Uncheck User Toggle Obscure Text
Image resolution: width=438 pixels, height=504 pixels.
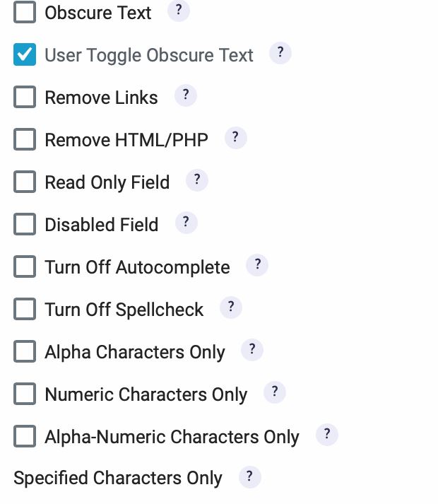25,54
